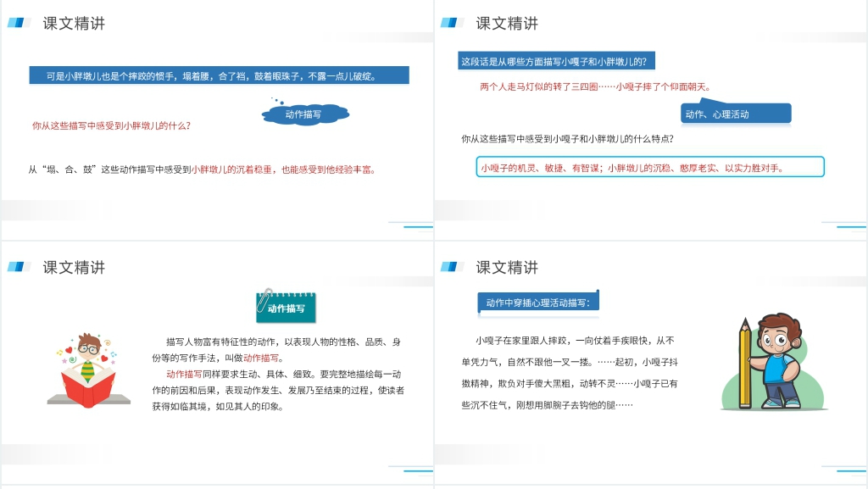The width and height of the screenshot is (868, 489).
Task: Open the top-right 课文精讲 header tab
Action: tap(508, 23)
